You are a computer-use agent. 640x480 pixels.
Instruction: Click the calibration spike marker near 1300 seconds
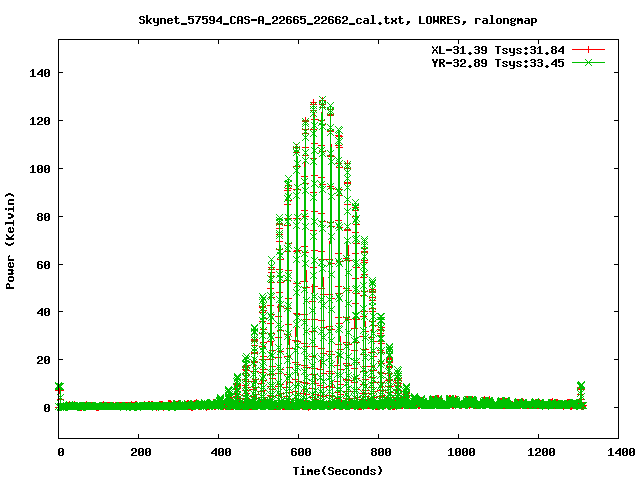[581, 385]
